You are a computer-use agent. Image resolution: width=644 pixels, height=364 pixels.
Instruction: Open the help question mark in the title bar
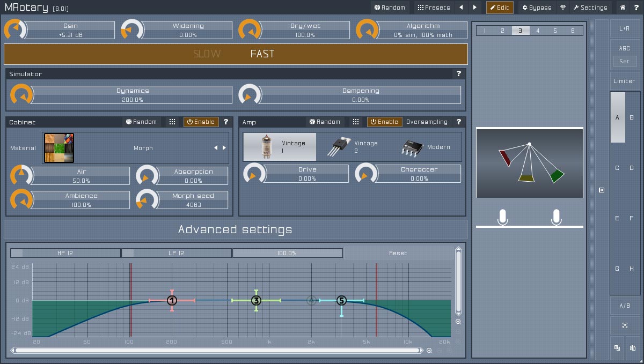tap(635, 8)
